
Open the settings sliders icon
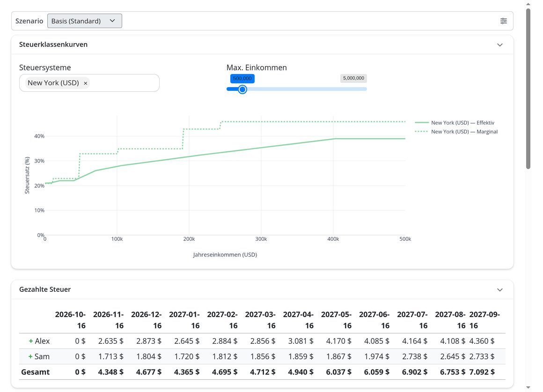click(x=504, y=21)
